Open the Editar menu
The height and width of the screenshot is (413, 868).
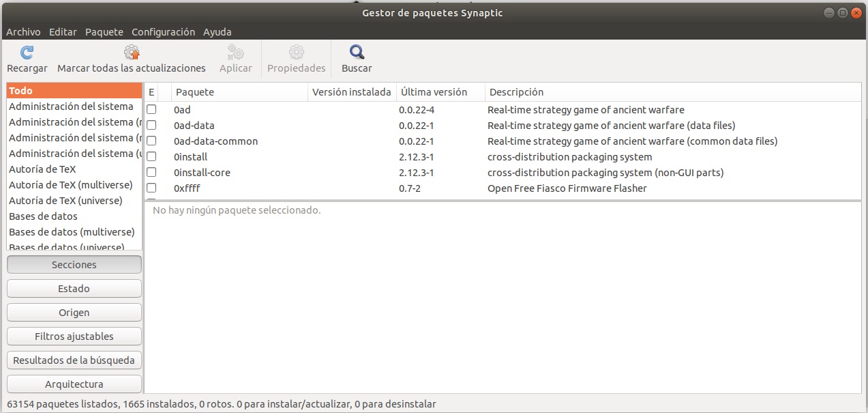[63, 32]
